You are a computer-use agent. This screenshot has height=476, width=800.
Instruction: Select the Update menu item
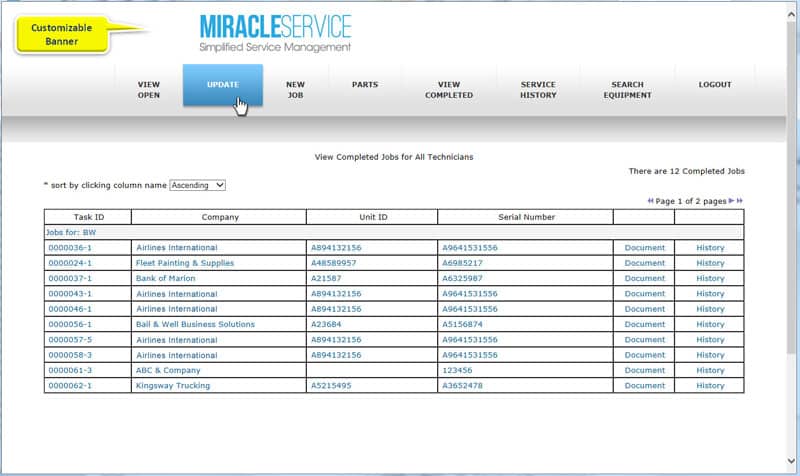pos(223,85)
